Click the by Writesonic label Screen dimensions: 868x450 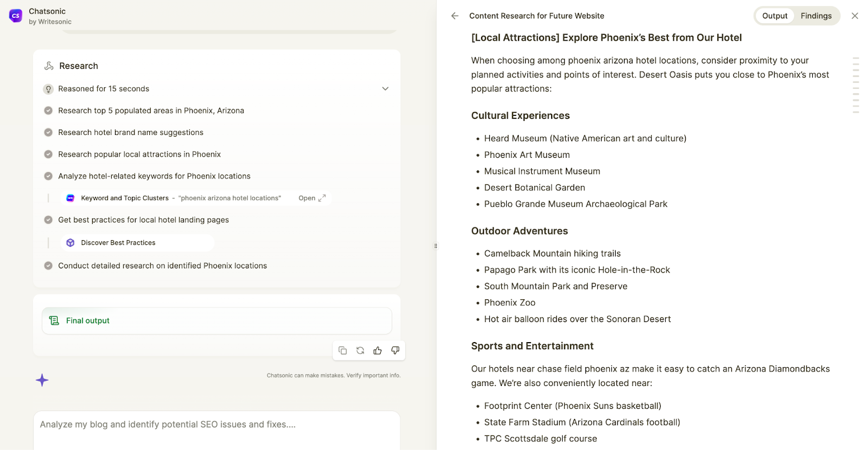click(x=50, y=22)
